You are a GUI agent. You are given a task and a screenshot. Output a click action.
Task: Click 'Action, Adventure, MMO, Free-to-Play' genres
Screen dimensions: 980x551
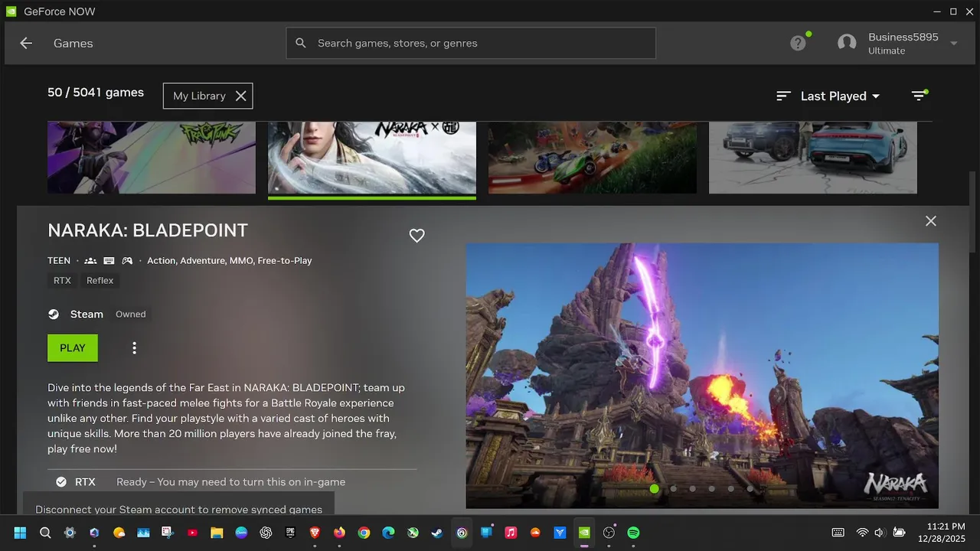[x=230, y=260]
